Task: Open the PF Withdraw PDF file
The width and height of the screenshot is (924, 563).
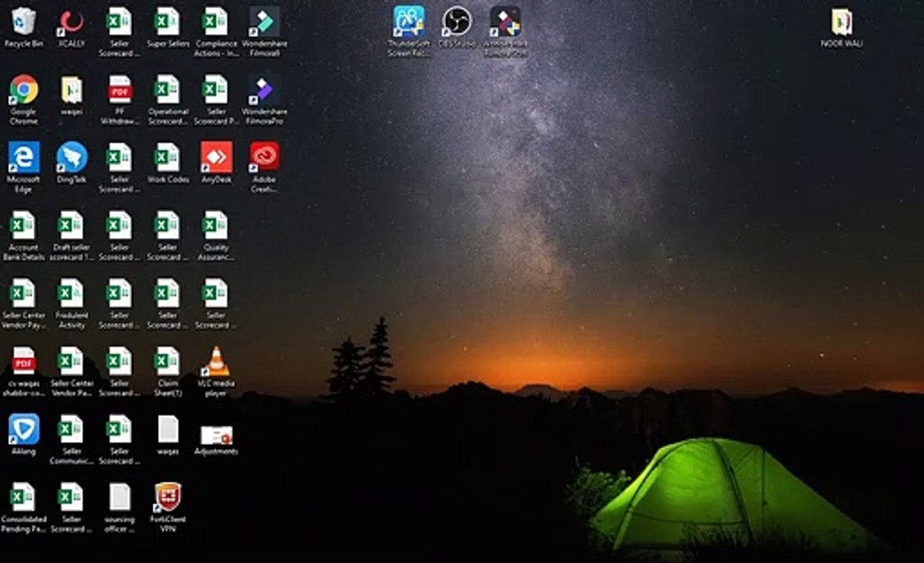Action: click(120, 90)
